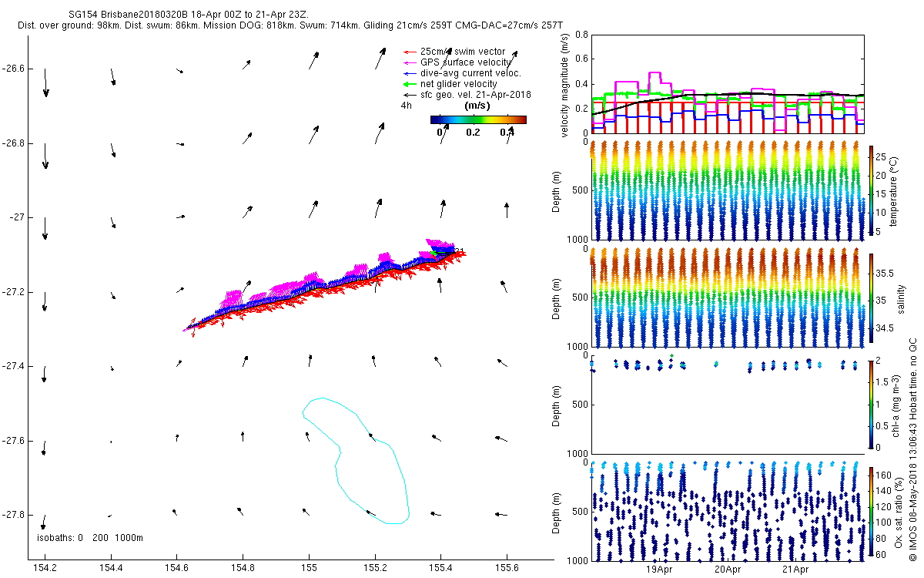Click the salinity colorbar

(872, 297)
